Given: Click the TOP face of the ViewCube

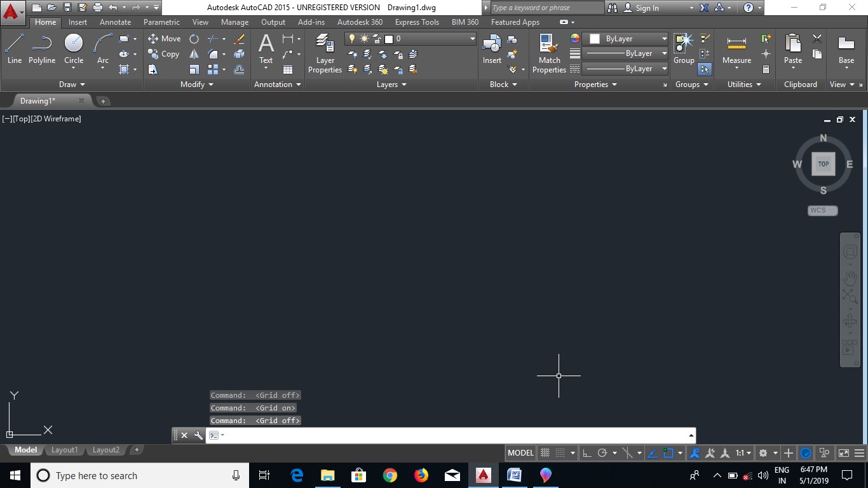Looking at the screenshot, I should (824, 164).
